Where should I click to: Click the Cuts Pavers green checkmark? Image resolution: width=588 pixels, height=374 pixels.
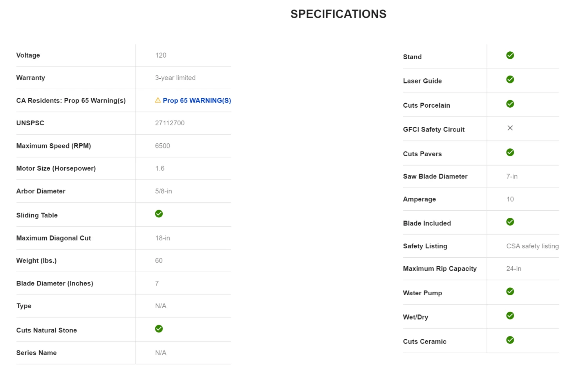510,153
